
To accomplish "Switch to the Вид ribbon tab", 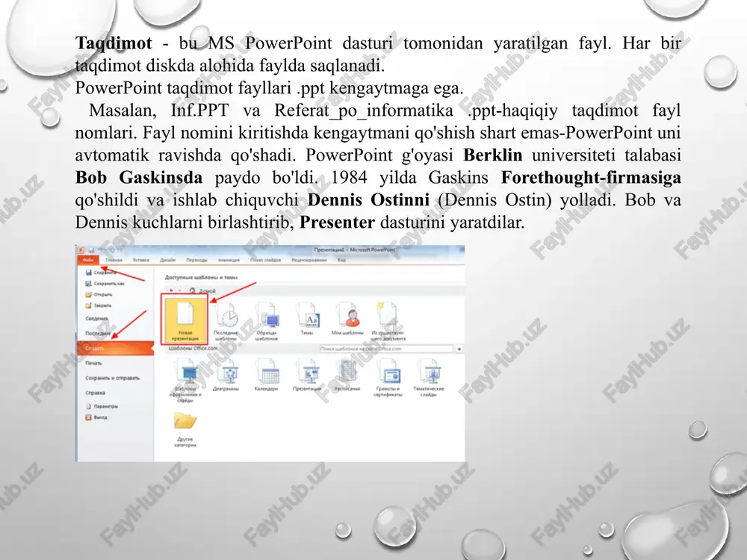I will click(x=341, y=260).
